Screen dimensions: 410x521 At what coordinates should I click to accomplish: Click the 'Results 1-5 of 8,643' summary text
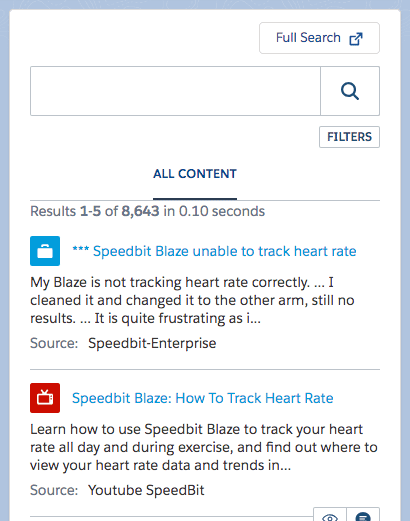point(147,211)
